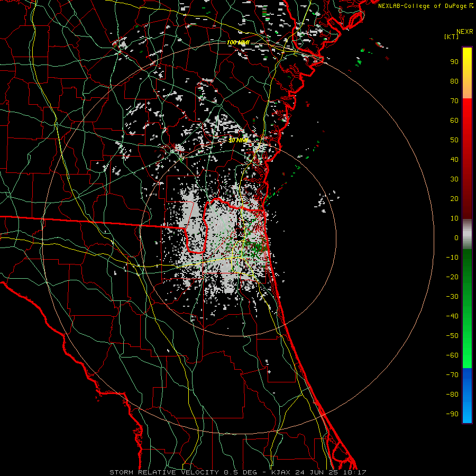Screen dimensions: 476x476
Task: Click the -10 value on the velocity scale
Action: (x=452, y=258)
